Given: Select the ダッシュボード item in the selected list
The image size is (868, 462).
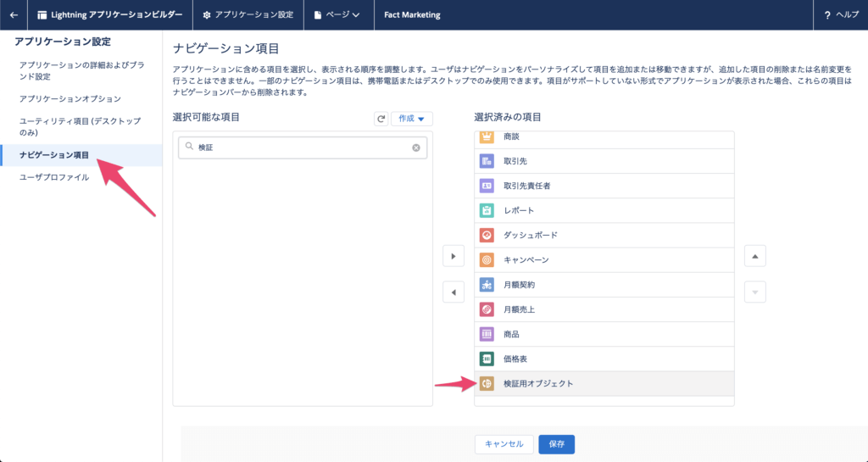Looking at the screenshot, I should tap(530, 235).
